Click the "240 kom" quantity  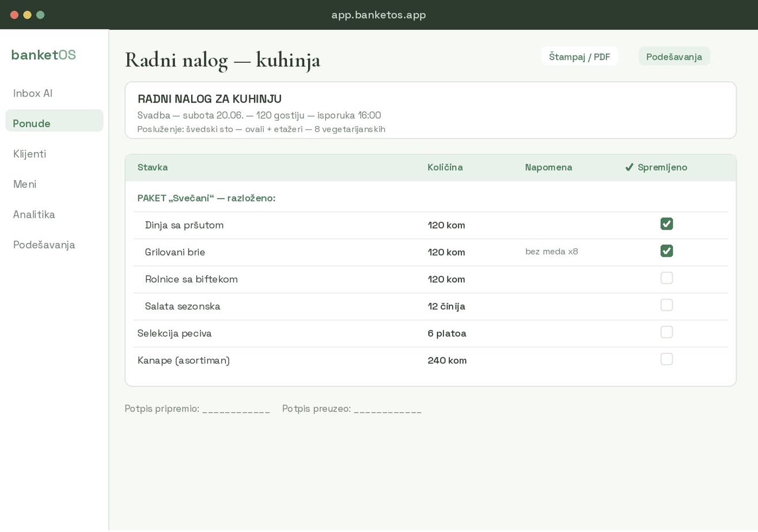(447, 360)
